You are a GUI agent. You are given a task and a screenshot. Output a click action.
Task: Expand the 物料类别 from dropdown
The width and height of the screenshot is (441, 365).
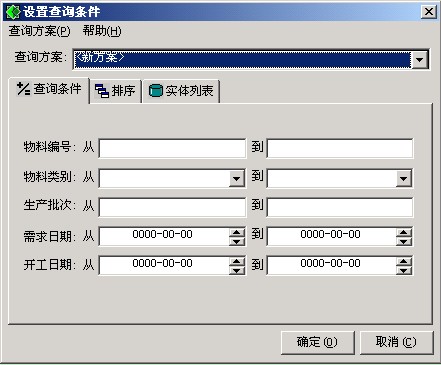[x=237, y=179]
